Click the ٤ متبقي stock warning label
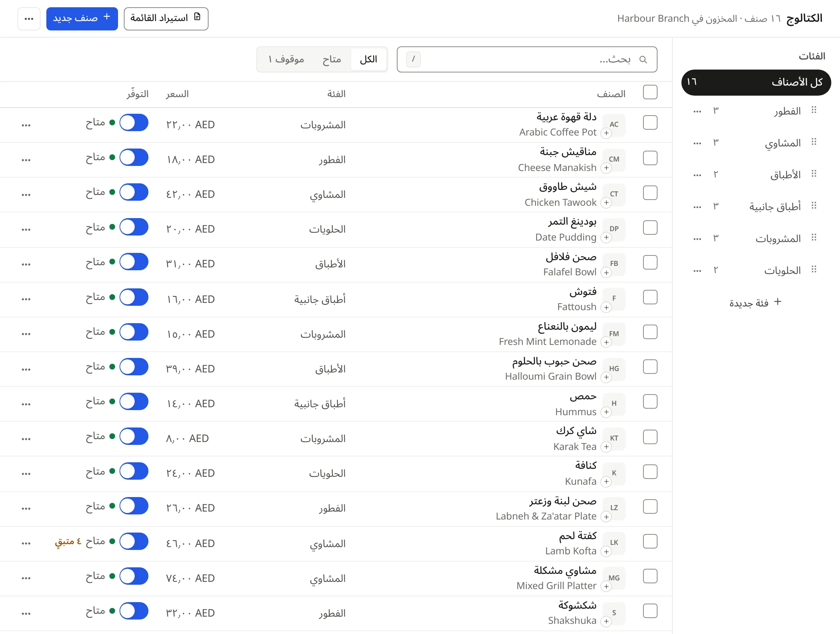840x634 pixels. (x=68, y=542)
